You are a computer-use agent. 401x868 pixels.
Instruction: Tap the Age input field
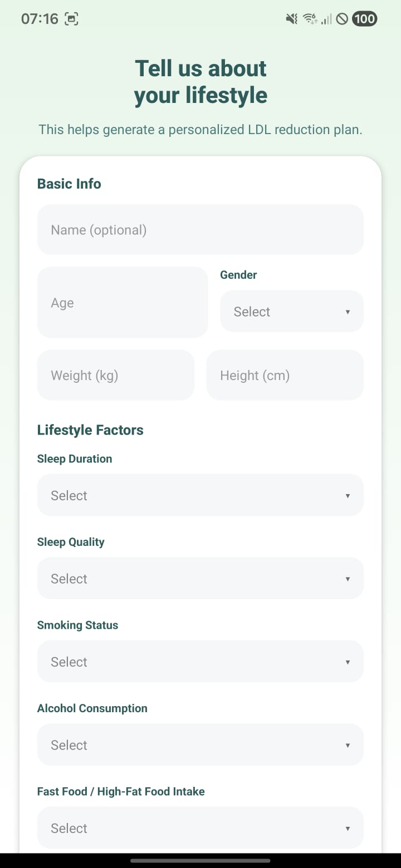point(122,302)
